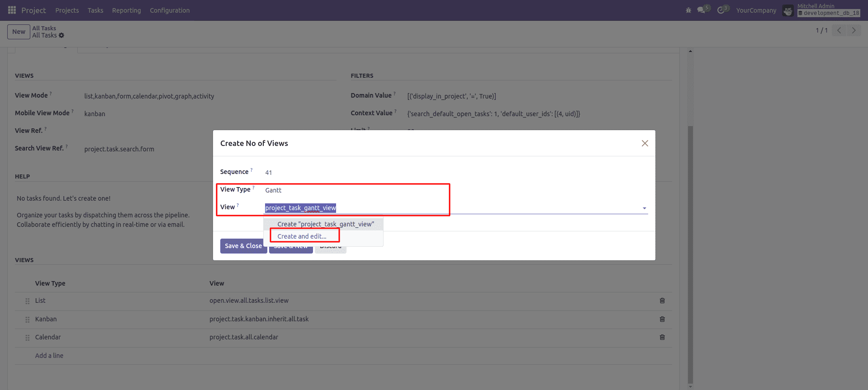
Task: Click help tooltip next to Sequence
Action: tap(251, 170)
